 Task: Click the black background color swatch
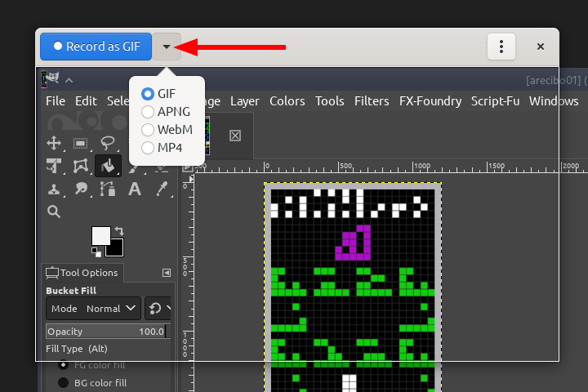coord(117,249)
